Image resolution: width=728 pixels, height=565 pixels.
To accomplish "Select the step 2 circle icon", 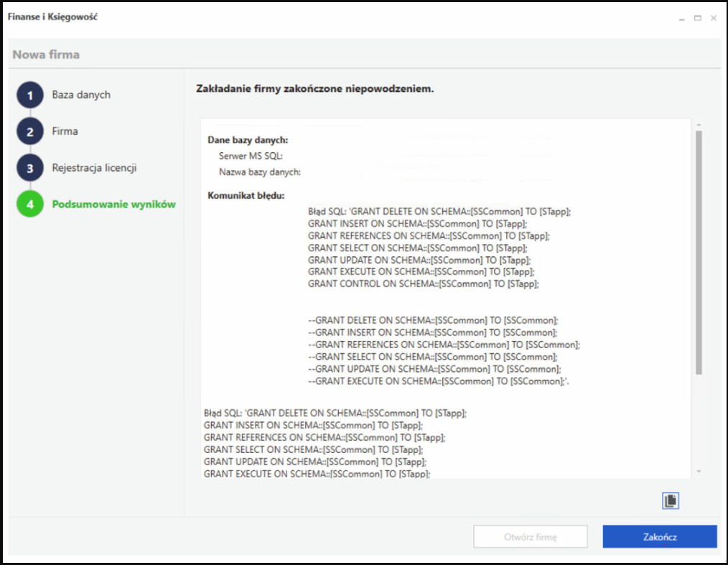I will click(x=30, y=131).
